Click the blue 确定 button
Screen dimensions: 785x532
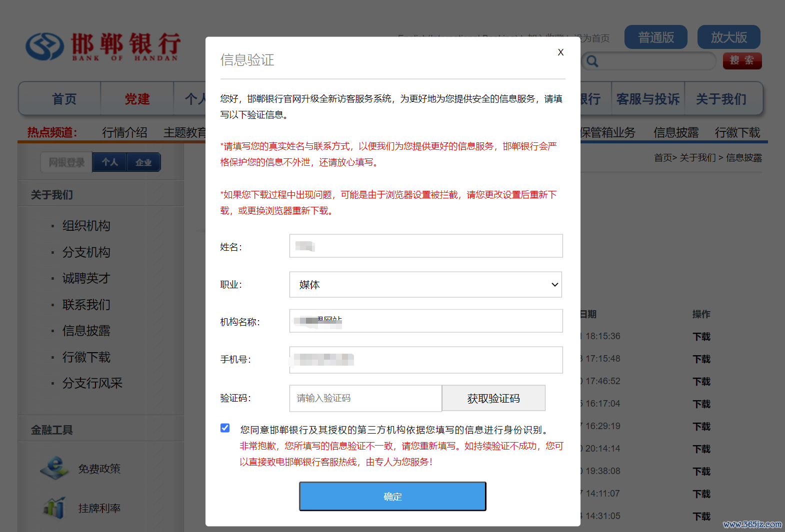tap(392, 497)
